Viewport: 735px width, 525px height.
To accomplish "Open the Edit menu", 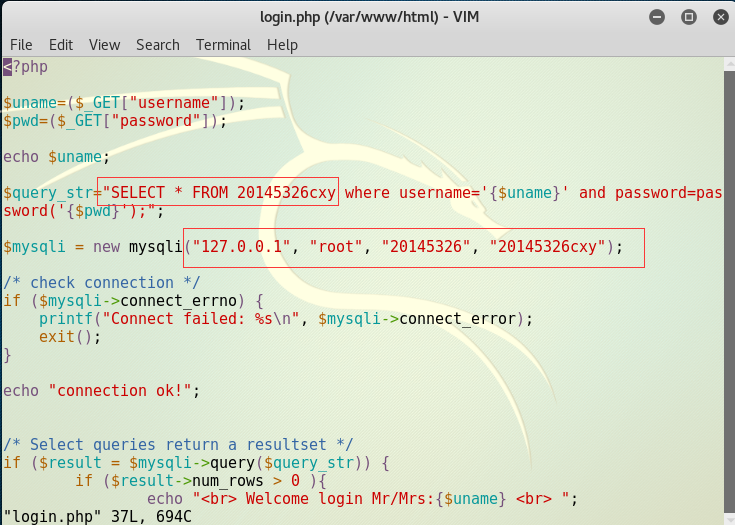I will tap(61, 45).
